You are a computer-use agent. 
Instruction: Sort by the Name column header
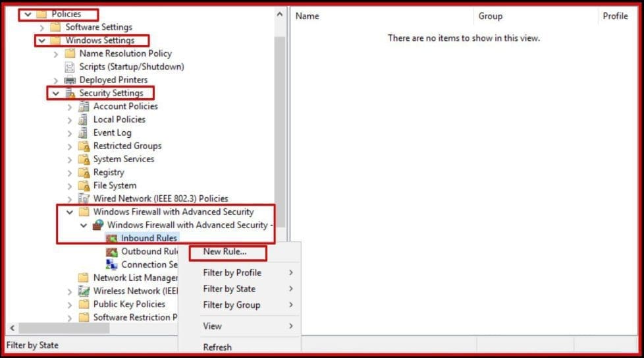(x=382, y=16)
